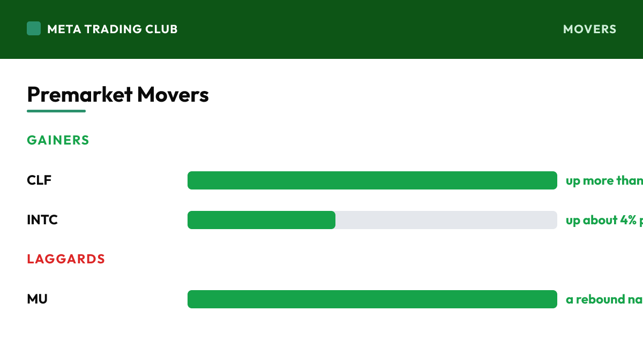Select the Gainers section label
Viewport: 643px width, 364px height.
point(58,140)
